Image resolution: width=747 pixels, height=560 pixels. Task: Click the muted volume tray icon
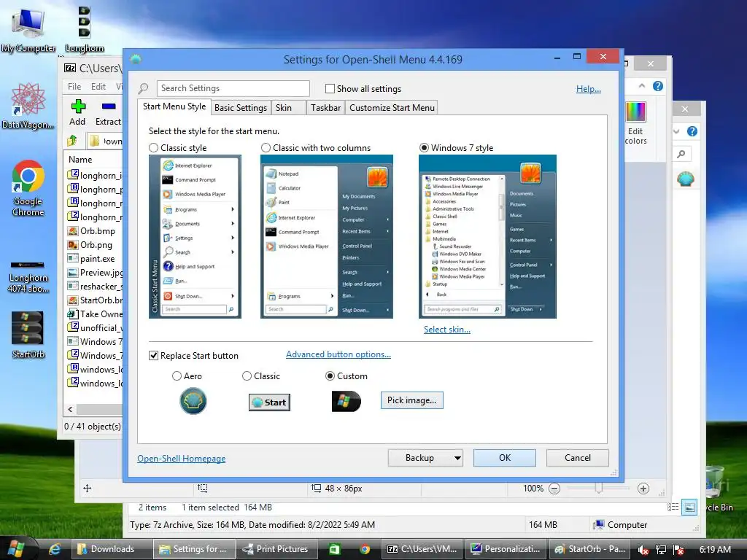coord(643,550)
